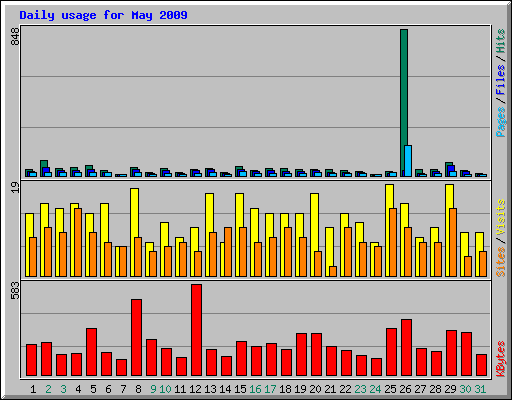Click the 'Files' legend label
The image size is (512, 400).
click(500, 80)
